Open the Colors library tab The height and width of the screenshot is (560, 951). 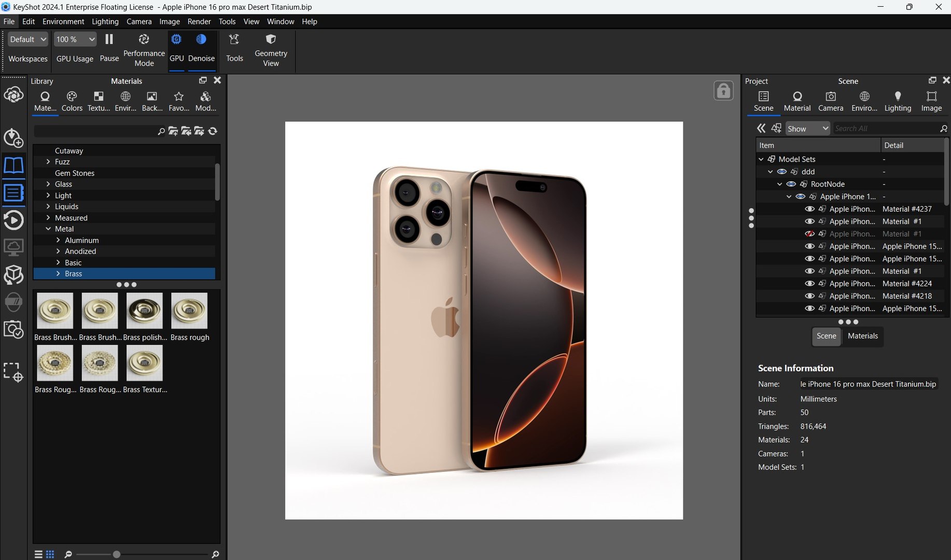[x=72, y=102]
